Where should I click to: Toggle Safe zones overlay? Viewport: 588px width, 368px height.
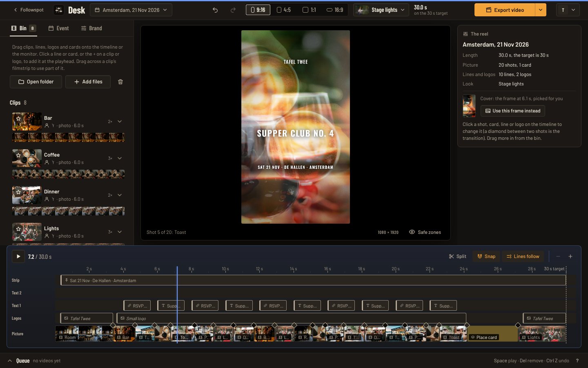pyautogui.click(x=425, y=232)
